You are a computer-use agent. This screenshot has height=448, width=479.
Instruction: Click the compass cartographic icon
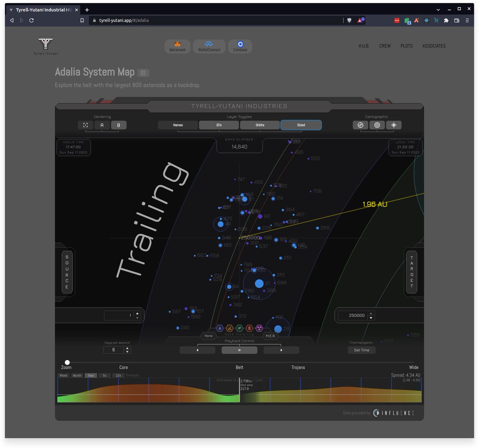(x=360, y=125)
